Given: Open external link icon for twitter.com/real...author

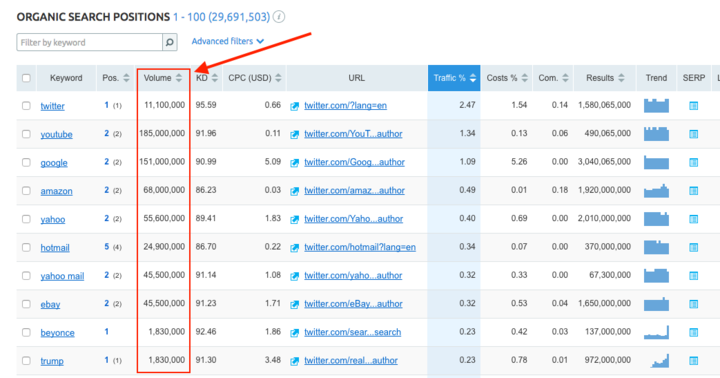Looking at the screenshot, I should pos(294,361).
